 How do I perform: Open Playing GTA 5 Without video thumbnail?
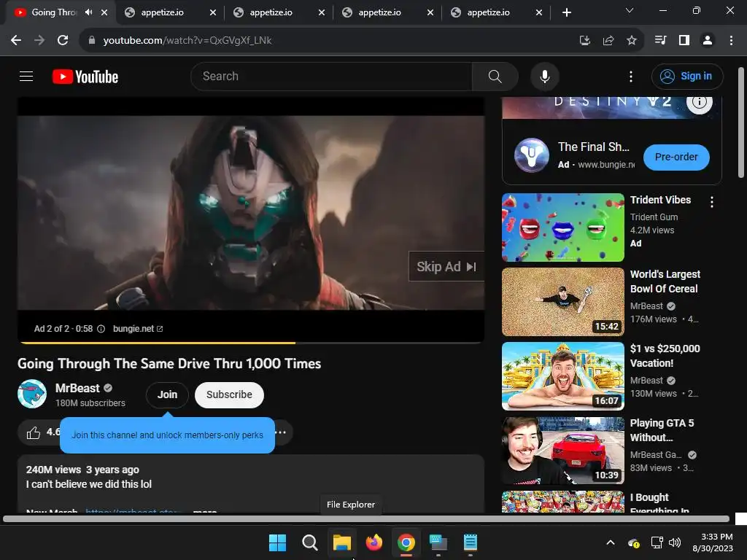point(562,451)
